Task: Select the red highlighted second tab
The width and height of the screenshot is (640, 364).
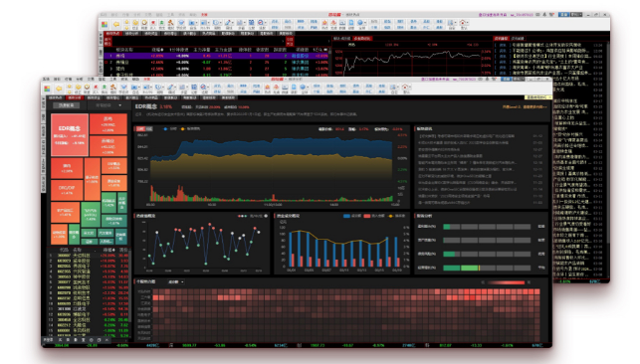Action: click(x=75, y=97)
